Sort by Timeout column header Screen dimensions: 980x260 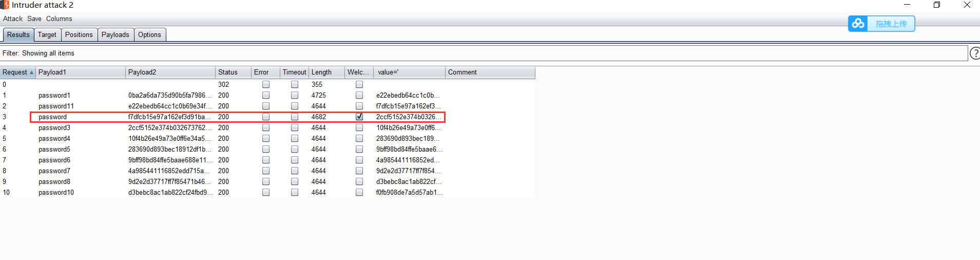click(295, 72)
